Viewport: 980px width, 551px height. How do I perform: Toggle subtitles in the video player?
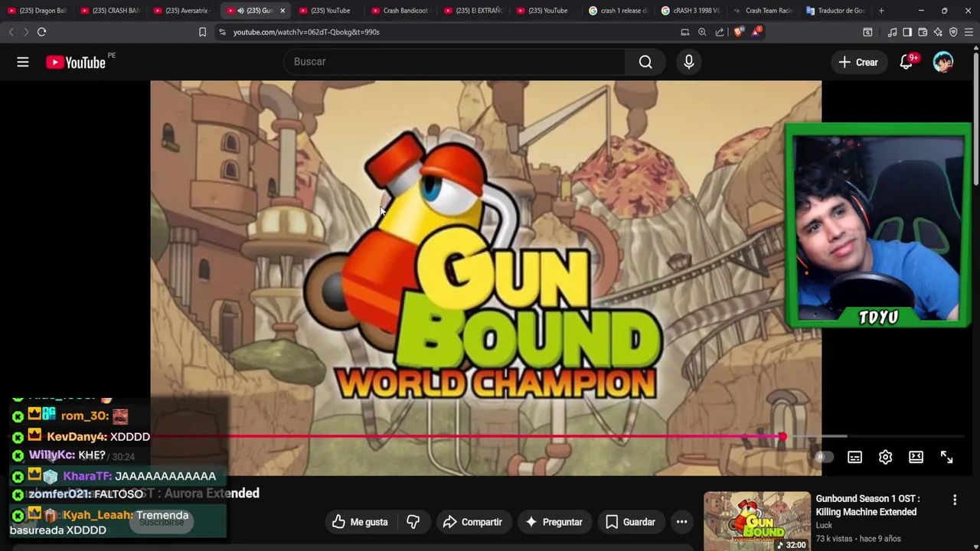pyautogui.click(x=854, y=457)
